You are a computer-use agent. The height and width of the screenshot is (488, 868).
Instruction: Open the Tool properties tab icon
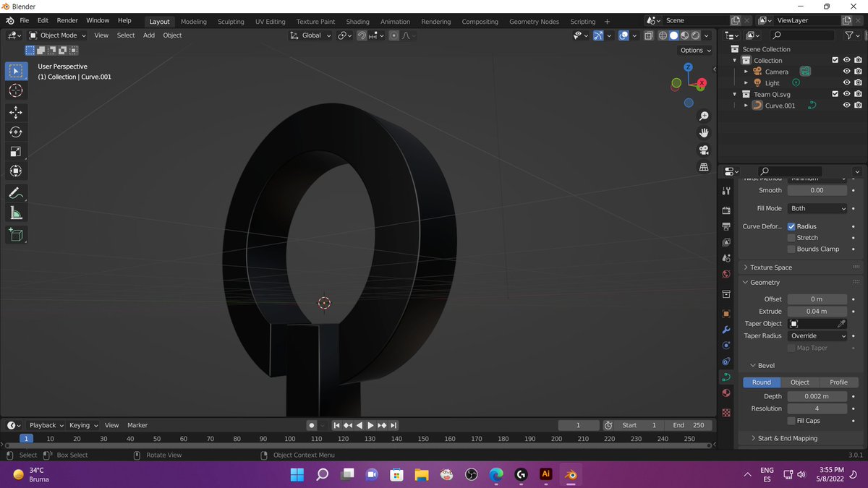pos(726,190)
